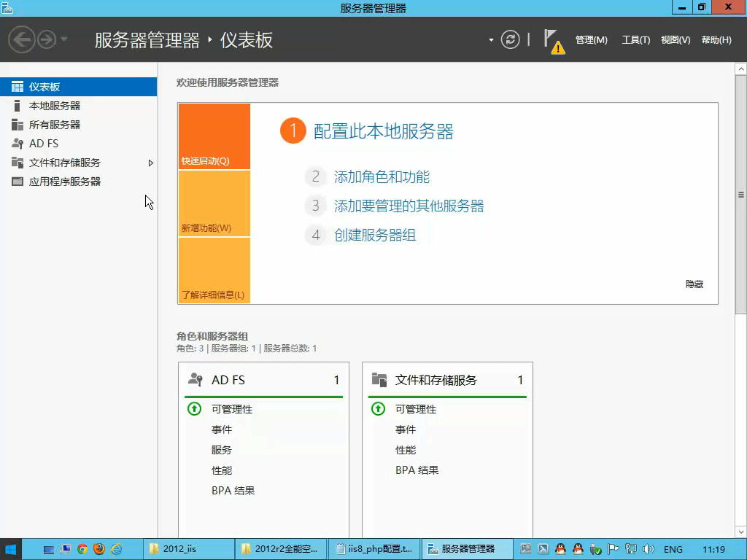This screenshot has width=747, height=560.
Task: Click the speaker volume icon in system tray
Action: [648, 549]
